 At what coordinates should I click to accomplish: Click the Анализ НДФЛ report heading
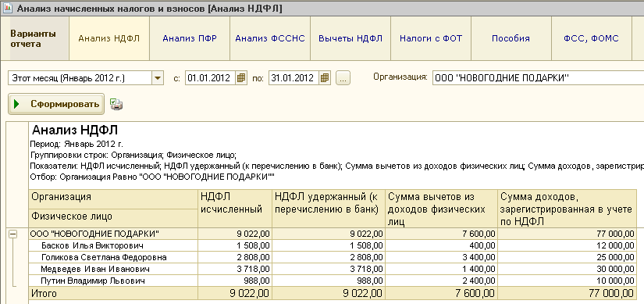coord(75,131)
